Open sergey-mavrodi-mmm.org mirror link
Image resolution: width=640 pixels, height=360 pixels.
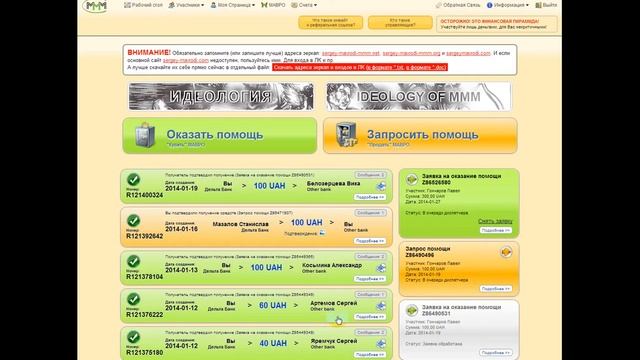click(x=411, y=53)
